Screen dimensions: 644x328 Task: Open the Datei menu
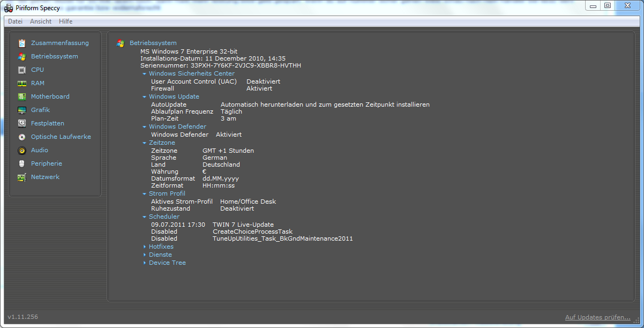coord(15,21)
